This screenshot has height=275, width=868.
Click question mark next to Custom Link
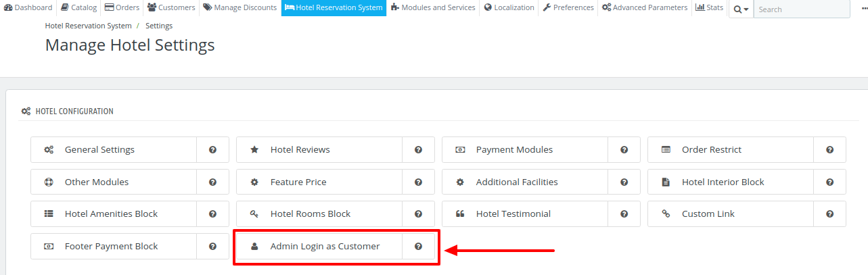coord(829,214)
